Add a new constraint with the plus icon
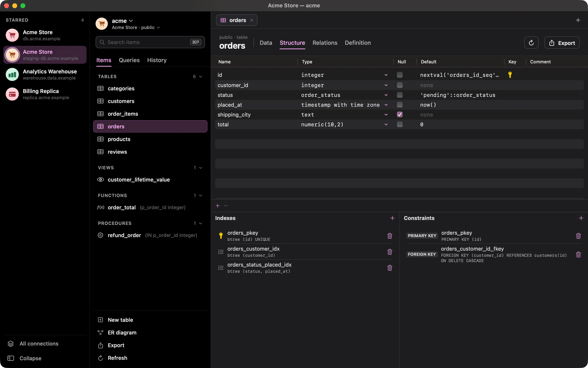Viewport: 588px width, 368px height. [x=581, y=218]
